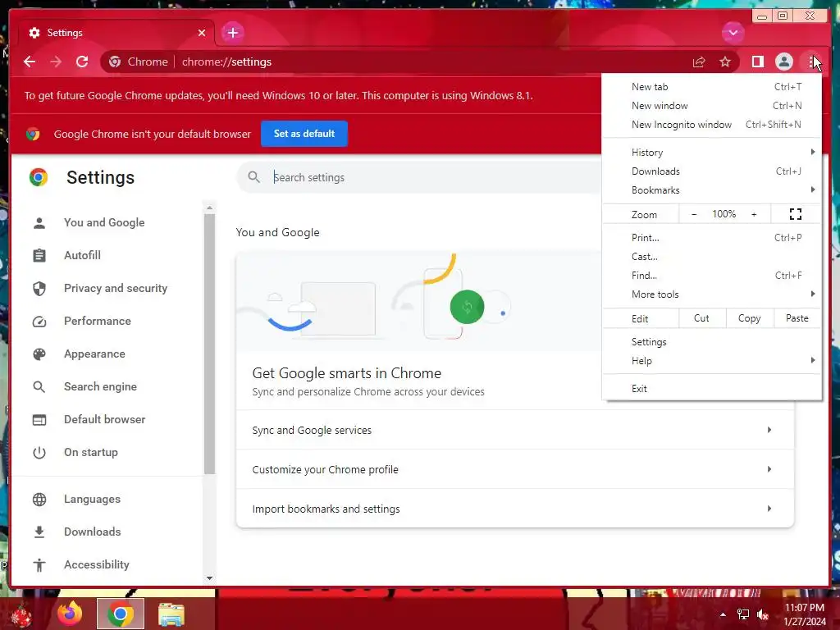The image size is (840, 630).
Task: Increase zoom with the plus button
Action: click(x=754, y=214)
